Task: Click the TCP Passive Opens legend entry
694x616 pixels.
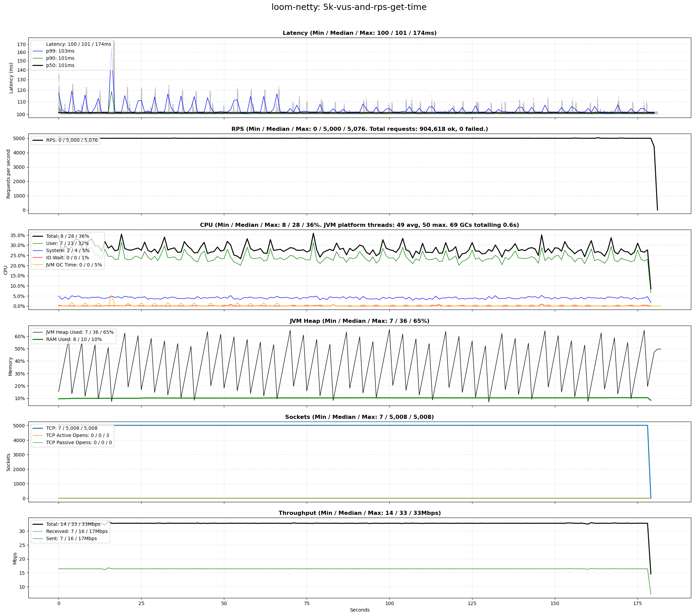Action: tap(79, 443)
